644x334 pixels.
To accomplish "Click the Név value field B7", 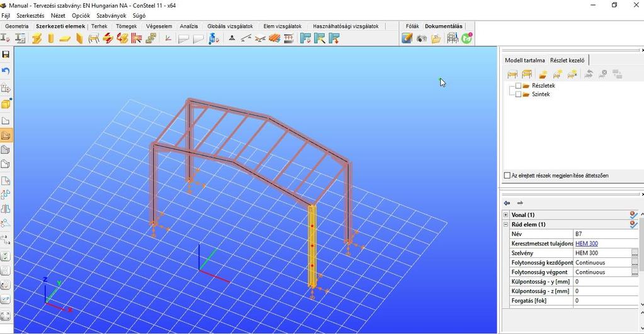I will point(606,234).
